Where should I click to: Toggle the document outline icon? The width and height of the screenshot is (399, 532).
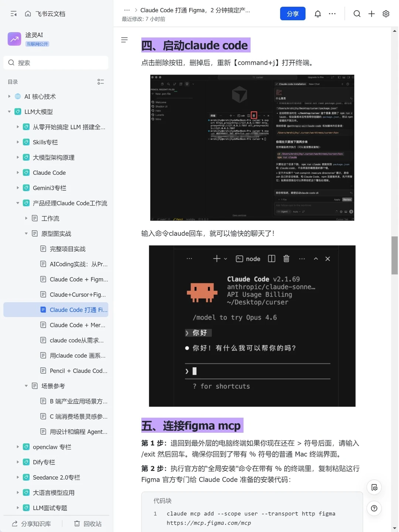[125, 40]
